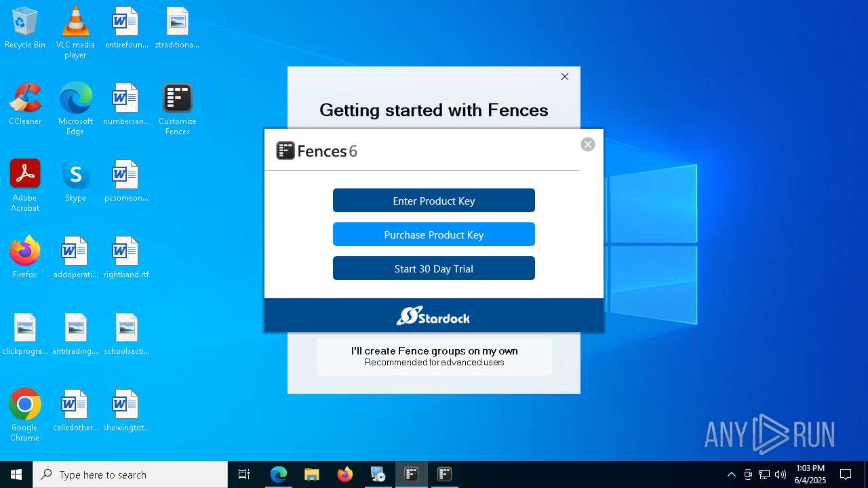Image resolution: width=868 pixels, height=488 pixels.
Task: Click the Fences 6 logo in the dialog
Action: 317,150
